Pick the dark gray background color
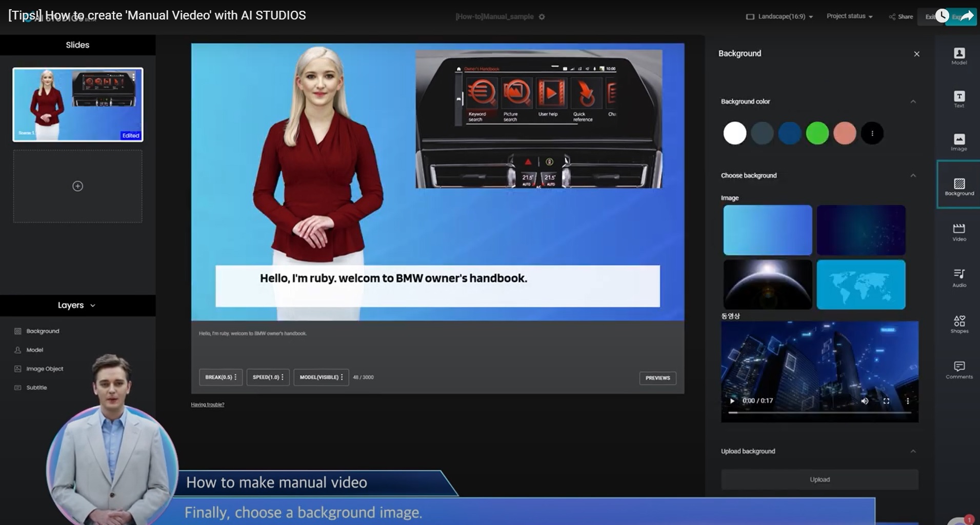This screenshot has height=525, width=980. tap(762, 133)
